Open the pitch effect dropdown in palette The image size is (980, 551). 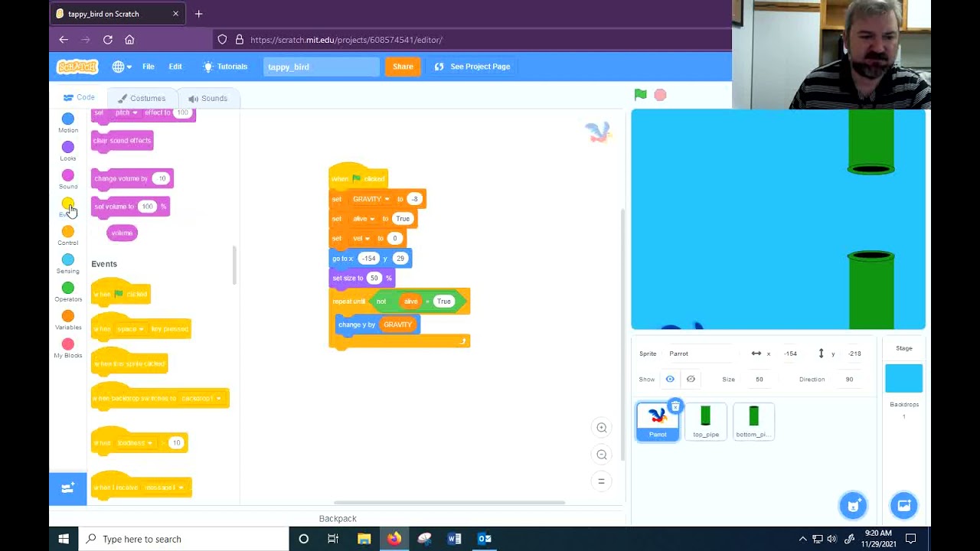pos(126,112)
